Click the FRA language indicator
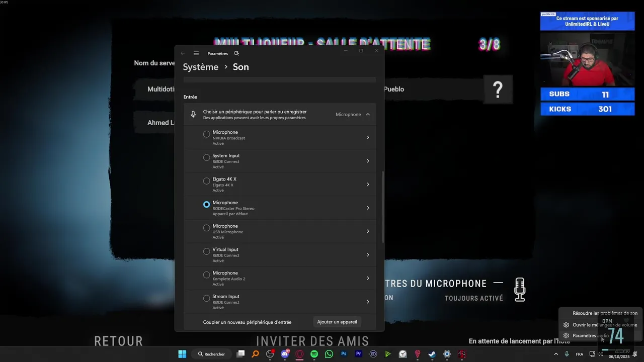644x362 pixels. click(580, 354)
